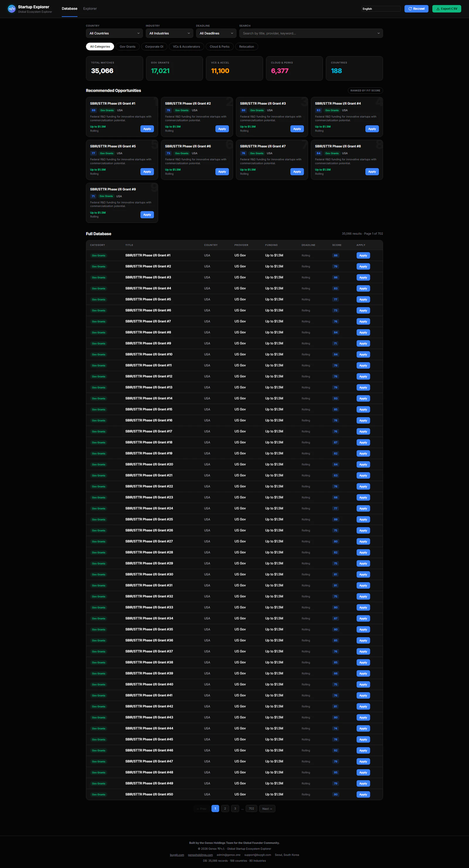
Task: Click title SBIR/STTR Phase I/II Grant #14 in table
Action: coord(149,398)
